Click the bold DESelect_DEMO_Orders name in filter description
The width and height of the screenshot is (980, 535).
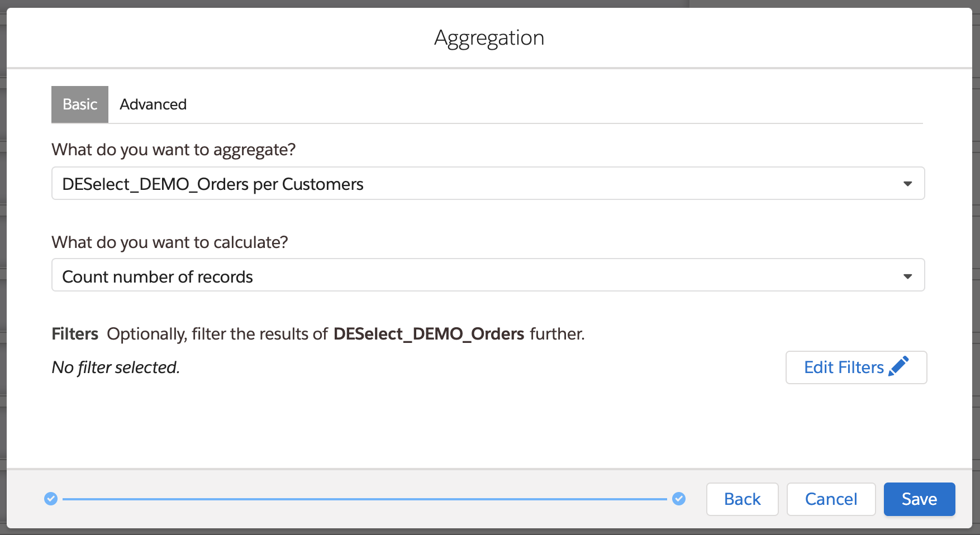pyautogui.click(x=429, y=334)
